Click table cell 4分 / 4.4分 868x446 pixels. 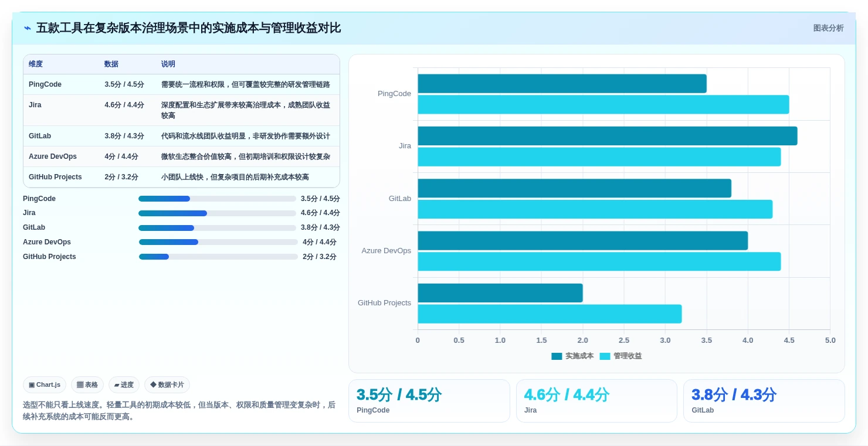[121, 156]
